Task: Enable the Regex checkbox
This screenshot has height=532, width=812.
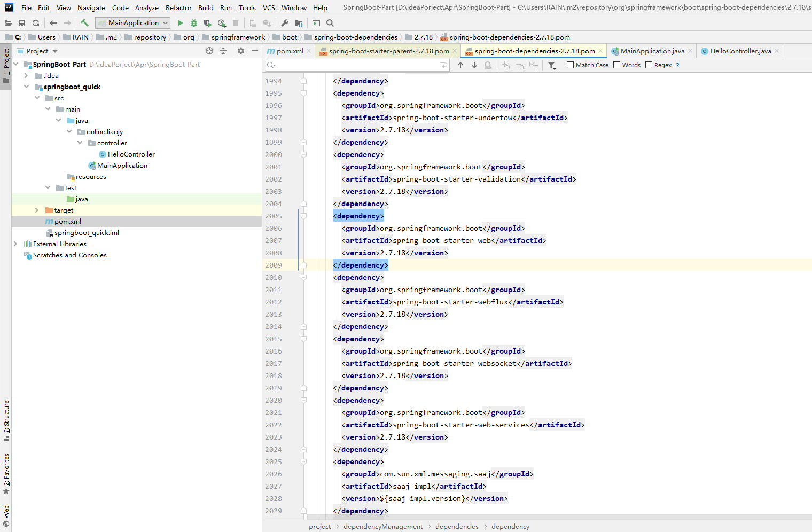Action: click(649, 65)
